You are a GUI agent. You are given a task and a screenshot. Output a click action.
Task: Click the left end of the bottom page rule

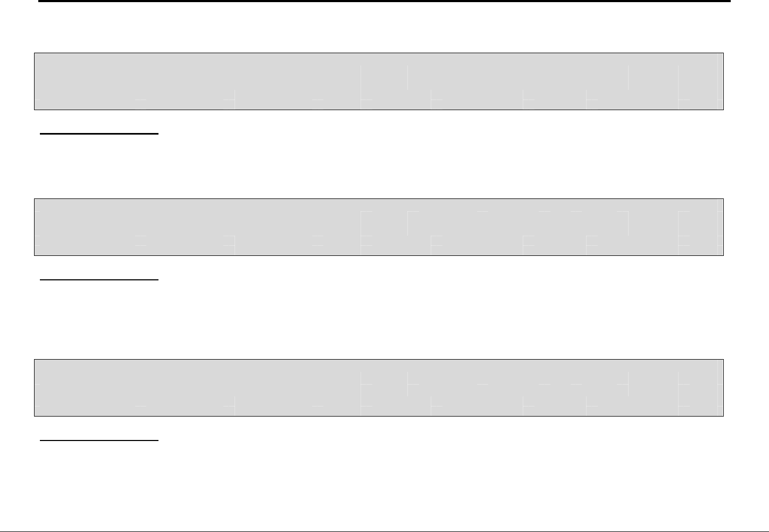pos(3,531)
